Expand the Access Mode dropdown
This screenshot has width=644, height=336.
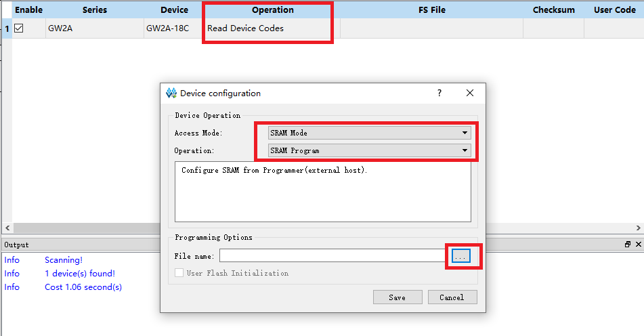pos(369,133)
